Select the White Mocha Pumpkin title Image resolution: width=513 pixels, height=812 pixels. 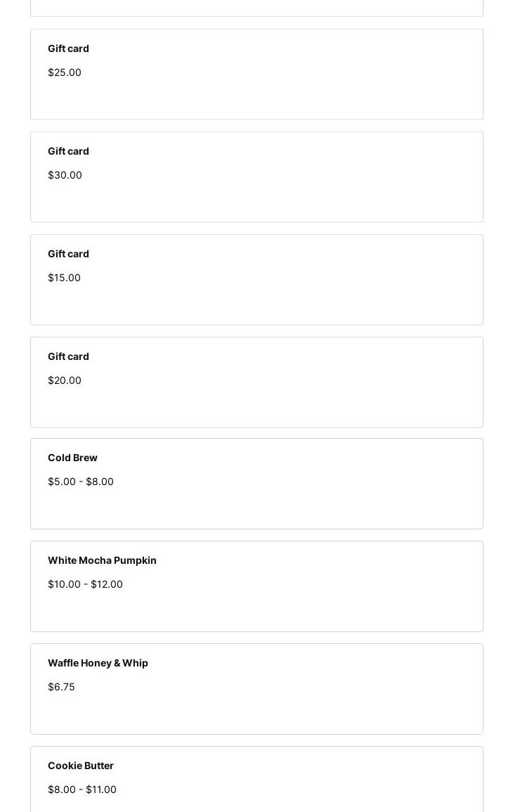(102, 560)
